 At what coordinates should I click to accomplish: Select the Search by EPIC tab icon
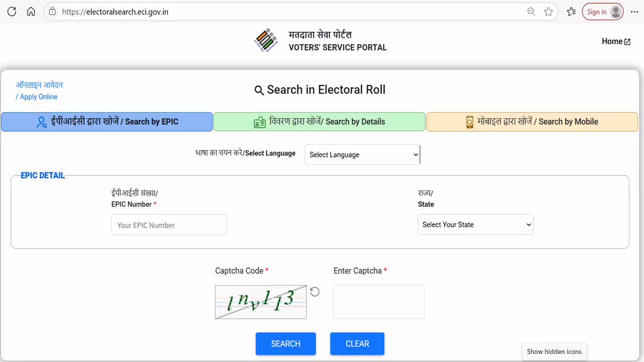[42, 122]
